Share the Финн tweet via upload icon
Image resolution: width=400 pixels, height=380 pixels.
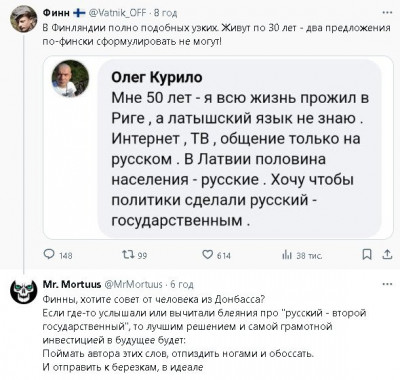click(x=387, y=255)
